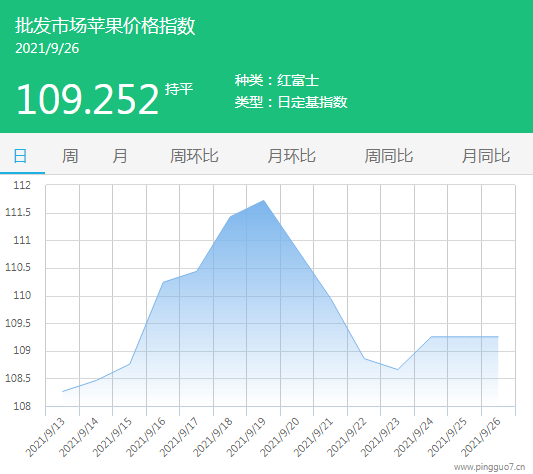The height and width of the screenshot is (474, 533).
Task: Switch to the 周环比 tab
Action: click(x=194, y=156)
